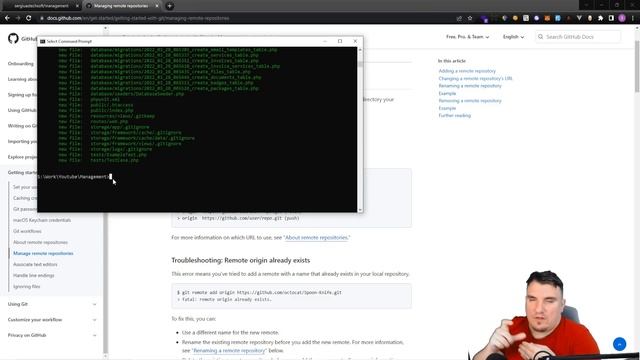Open Ignoring files sidebar link

pyautogui.click(x=27, y=286)
